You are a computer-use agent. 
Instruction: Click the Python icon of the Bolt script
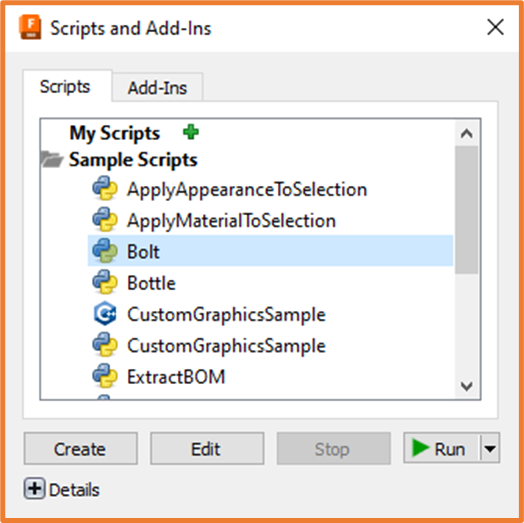coord(105,251)
